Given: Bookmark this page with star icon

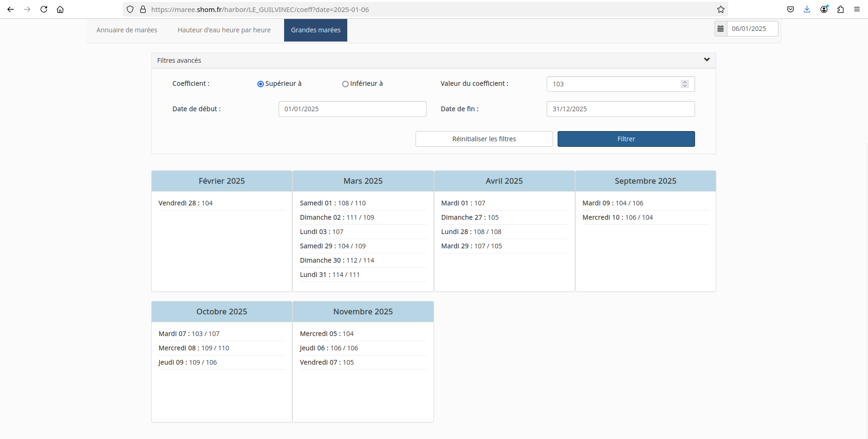Looking at the screenshot, I should [721, 9].
